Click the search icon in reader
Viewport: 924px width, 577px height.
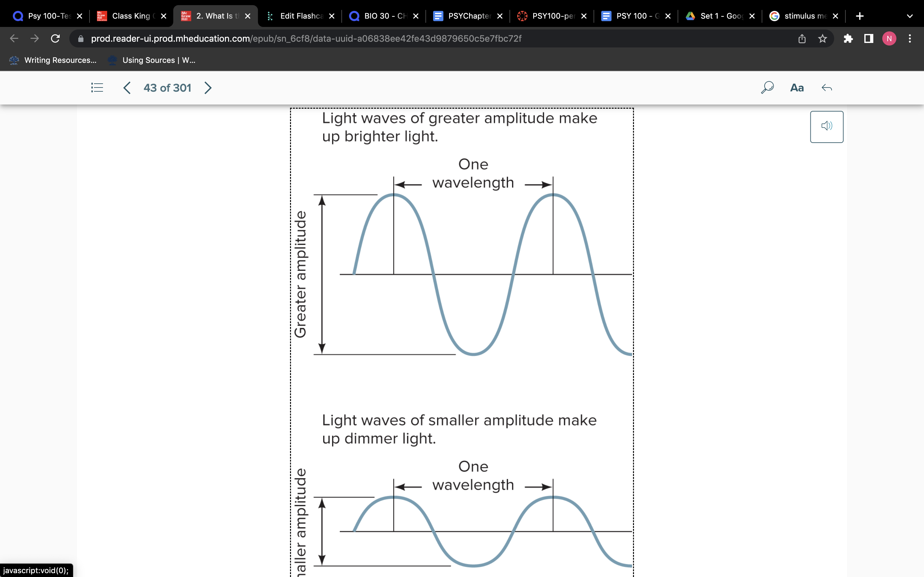click(x=767, y=87)
